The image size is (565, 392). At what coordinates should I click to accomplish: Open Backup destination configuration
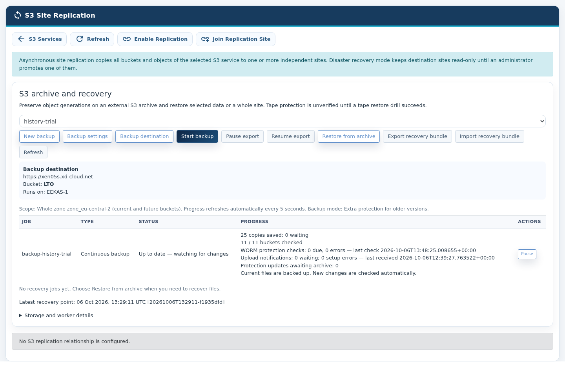(144, 136)
